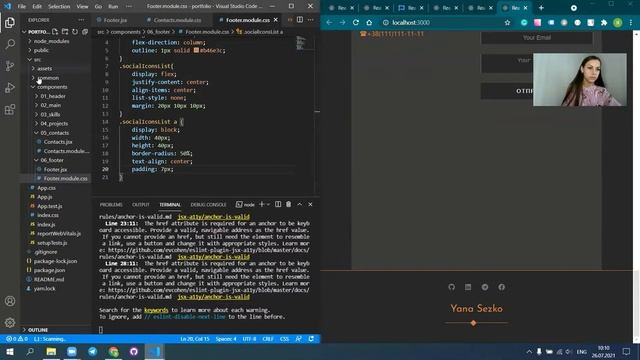Viewport: 640px width, 360px height.
Task: Close the Footer.module.css editor tab
Action: pos(276,20)
